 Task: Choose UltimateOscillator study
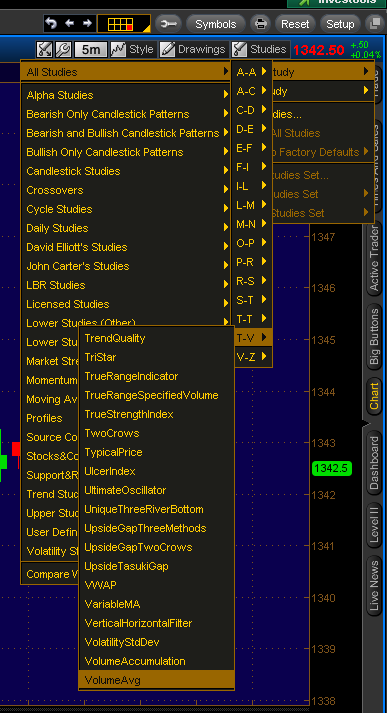click(156, 490)
